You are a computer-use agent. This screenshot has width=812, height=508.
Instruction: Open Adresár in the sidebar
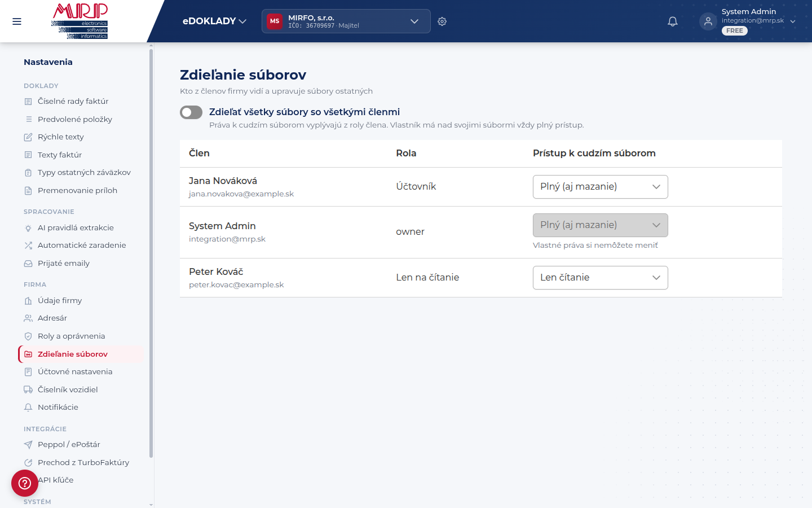81,318
